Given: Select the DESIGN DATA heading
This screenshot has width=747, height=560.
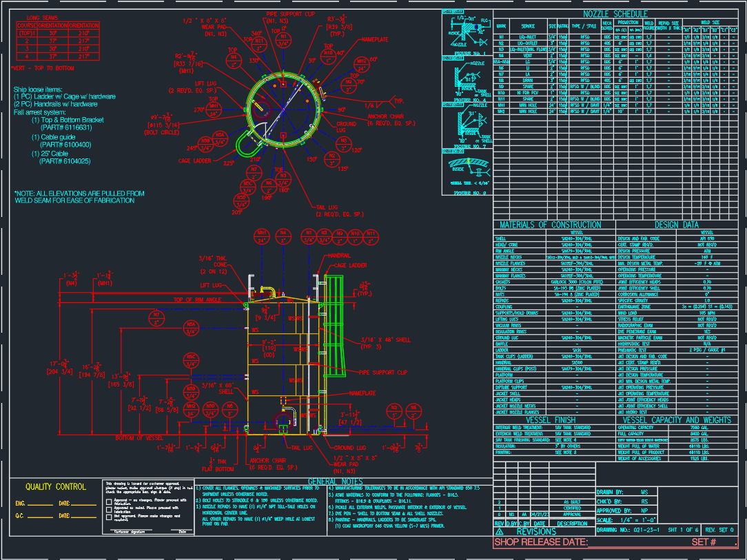Looking at the screenshot, I should point(677,225).
